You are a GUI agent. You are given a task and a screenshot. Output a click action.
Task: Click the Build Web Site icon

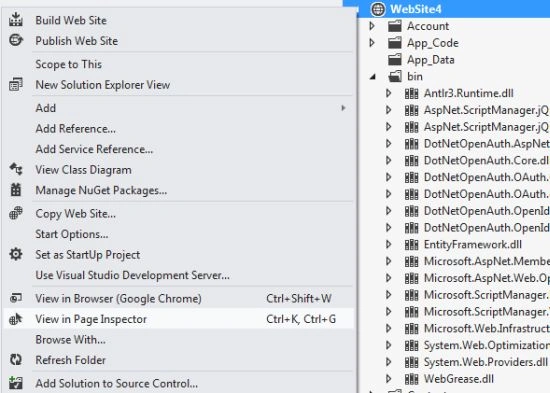16,20
